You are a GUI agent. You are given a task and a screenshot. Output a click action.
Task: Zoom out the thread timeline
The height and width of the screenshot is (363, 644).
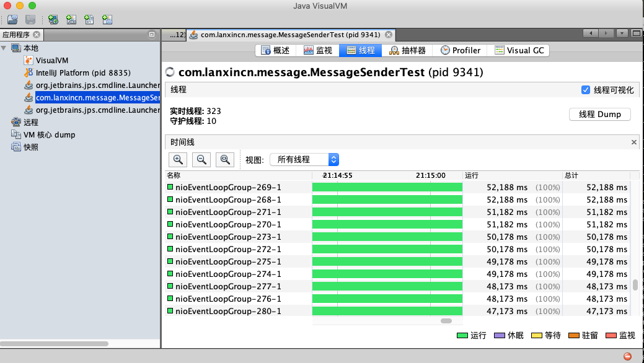coord(201,160)
